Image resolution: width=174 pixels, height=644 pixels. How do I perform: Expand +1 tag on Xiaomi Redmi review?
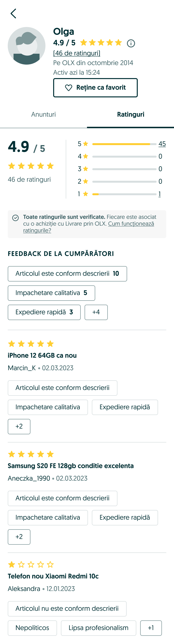[x=151, y=628]
